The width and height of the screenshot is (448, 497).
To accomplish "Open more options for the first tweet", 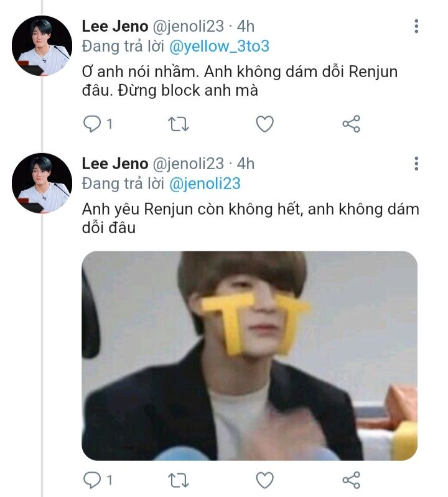I will (416, 27).
